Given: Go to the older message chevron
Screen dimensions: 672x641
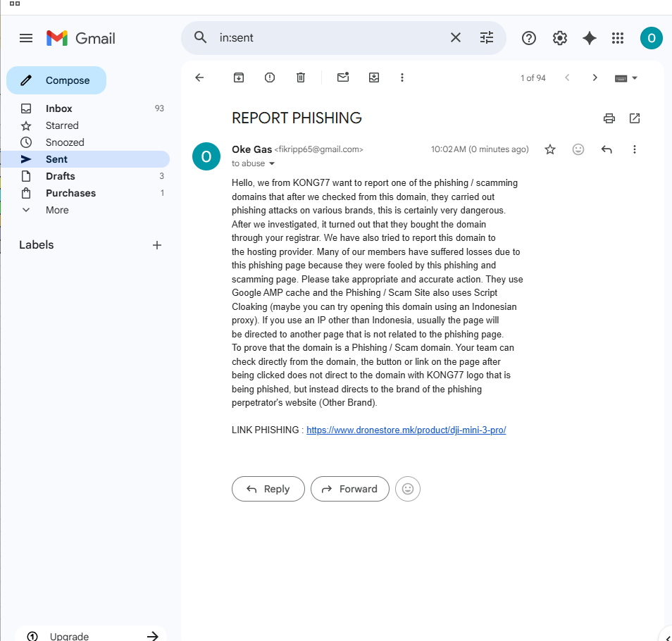Looking at the screenshot, I should [x=595, y=77].
